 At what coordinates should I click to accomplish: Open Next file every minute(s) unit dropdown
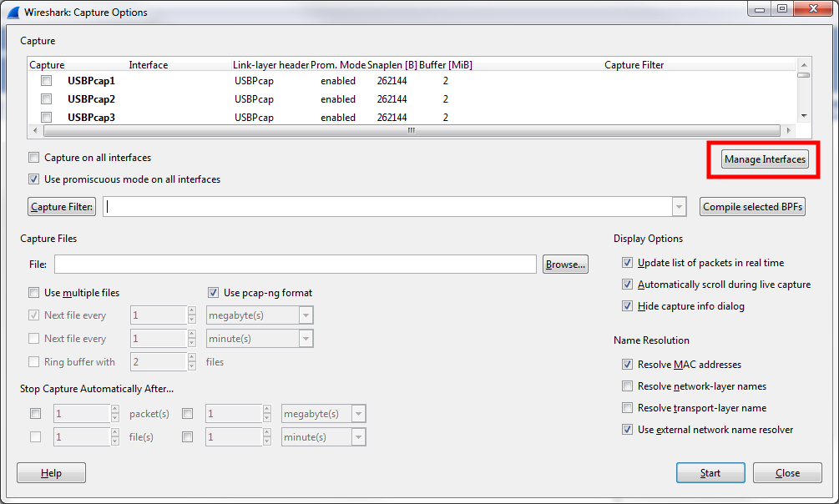pos(306,339)
